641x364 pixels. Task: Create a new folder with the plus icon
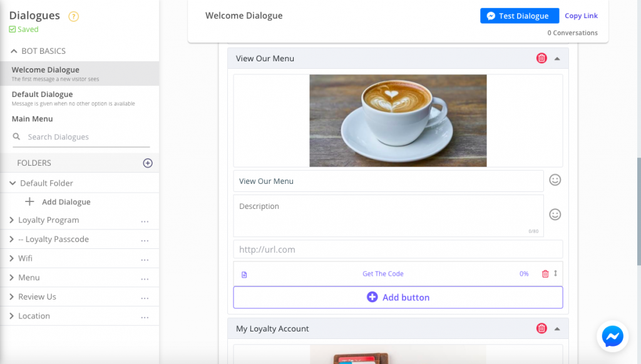click(x=148, y=163)
